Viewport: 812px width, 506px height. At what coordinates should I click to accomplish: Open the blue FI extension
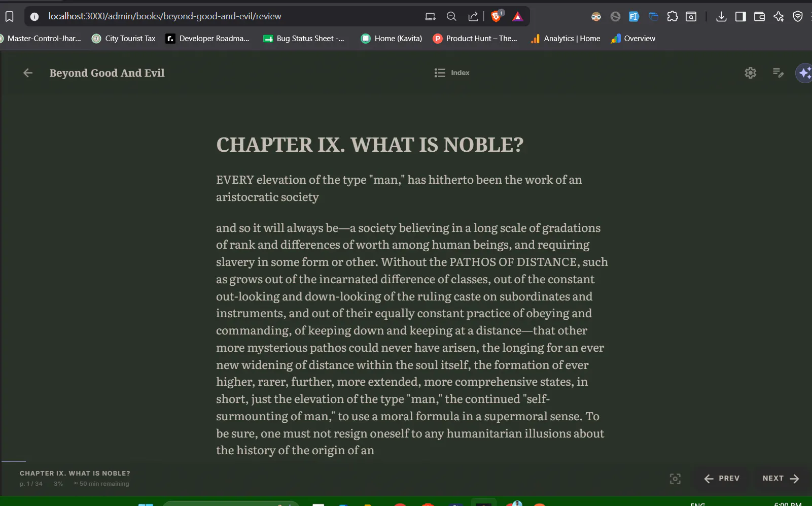coord(634,17)
